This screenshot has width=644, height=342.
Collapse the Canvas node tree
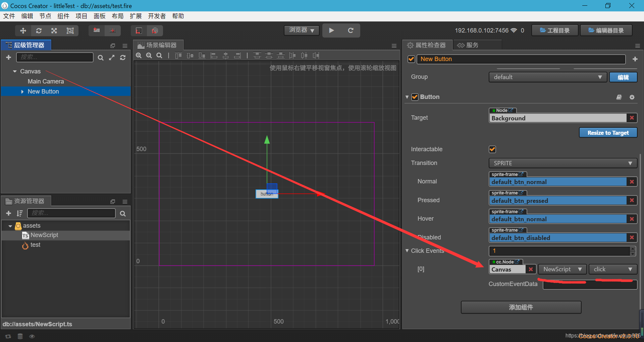[x=15, y=71]
